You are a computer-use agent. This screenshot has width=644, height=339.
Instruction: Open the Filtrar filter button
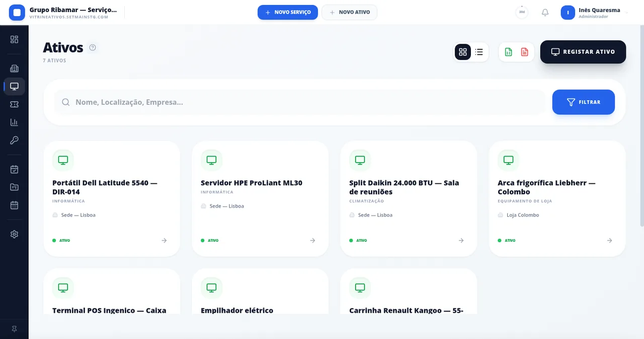coord(584,102)
